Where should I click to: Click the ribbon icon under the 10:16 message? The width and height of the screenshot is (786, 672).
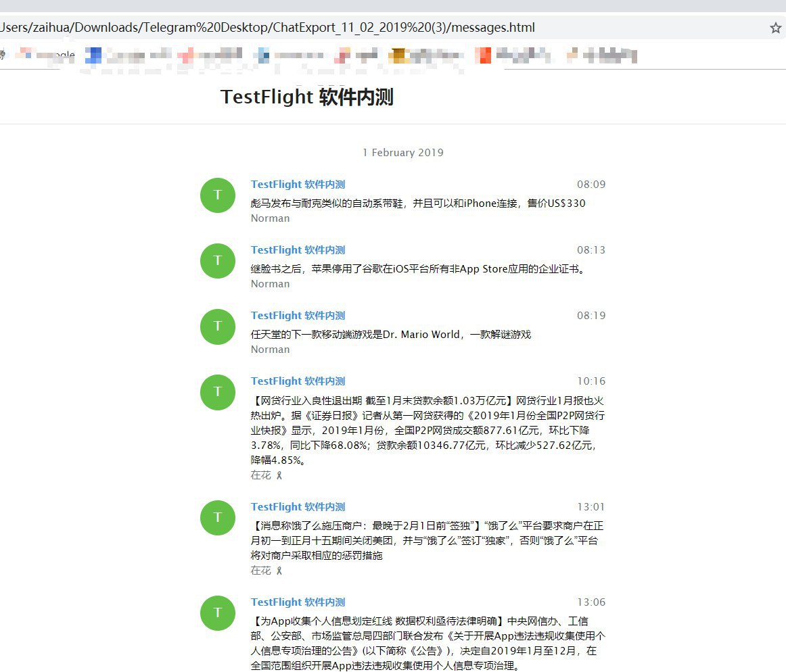pyautogui.click(x=279, y=475)
